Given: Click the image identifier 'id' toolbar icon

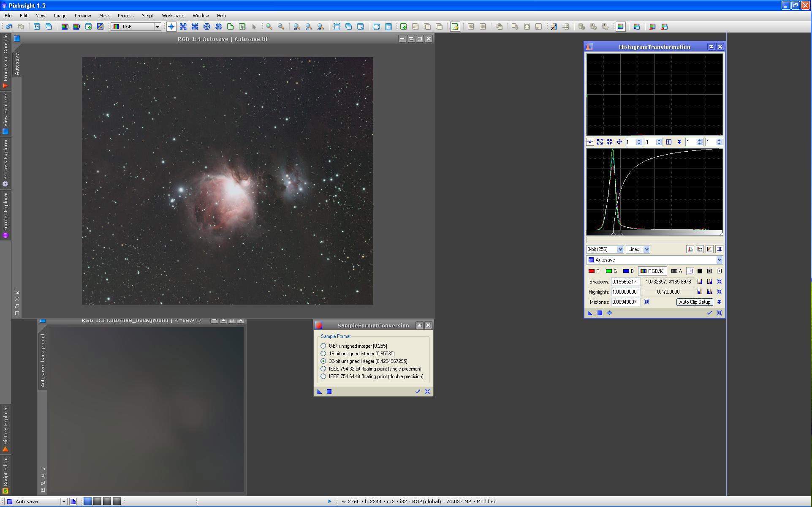Looking at the screenshot, I should coord(37,27).
